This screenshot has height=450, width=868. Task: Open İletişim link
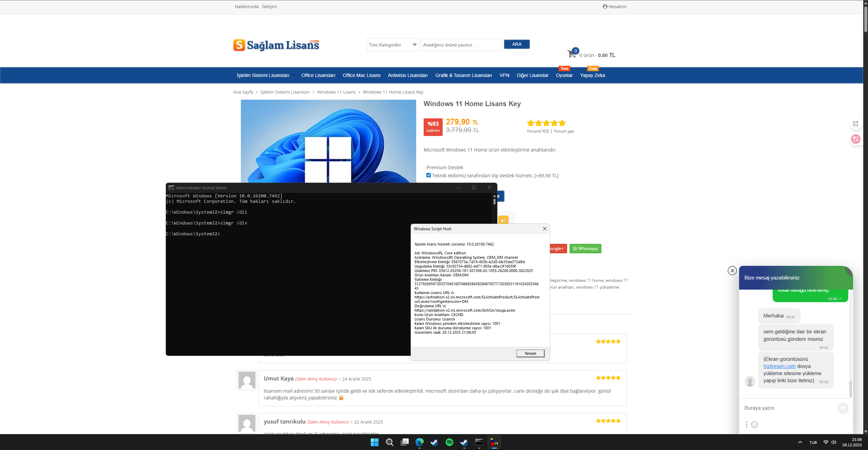point(269,6)
